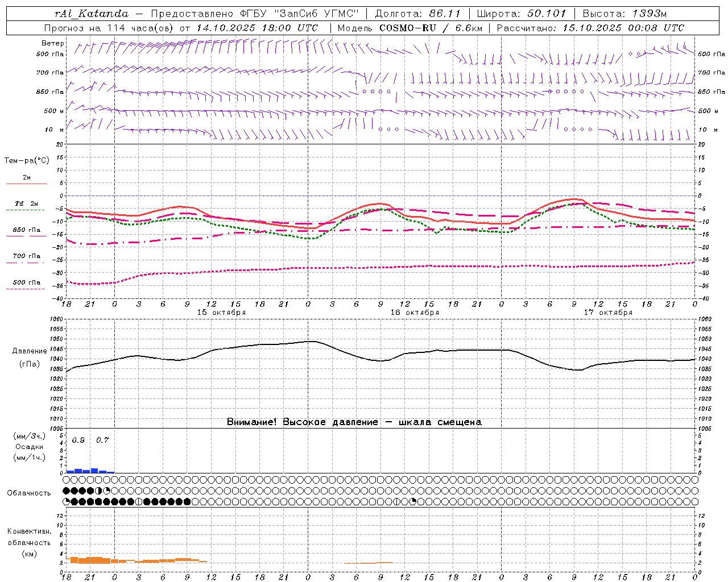Click the Высота: 1393м value
728x582 pixels.
coord(624,14)
